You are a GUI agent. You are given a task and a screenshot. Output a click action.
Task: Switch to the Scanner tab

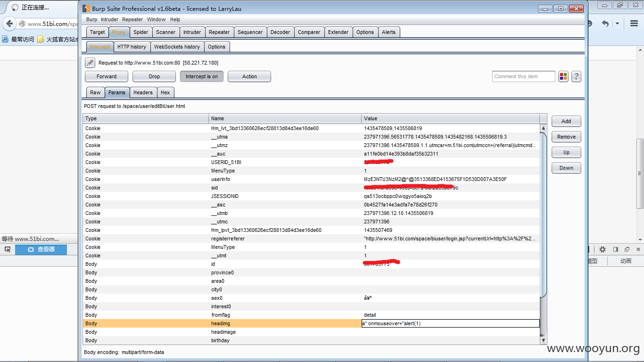point(166,32)
